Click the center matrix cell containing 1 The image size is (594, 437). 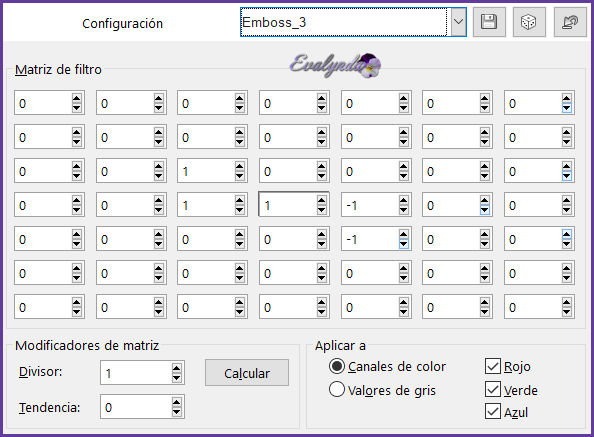click(288, 205)
